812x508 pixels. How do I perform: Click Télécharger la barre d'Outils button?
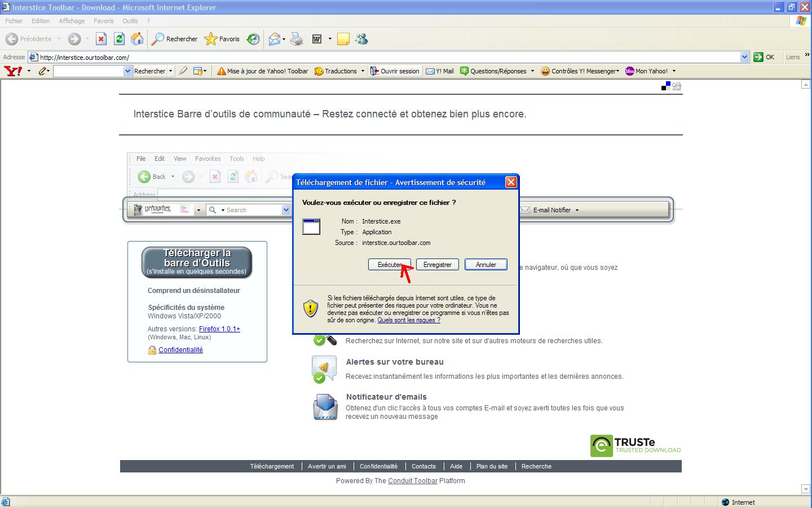(x=197, y=262)
